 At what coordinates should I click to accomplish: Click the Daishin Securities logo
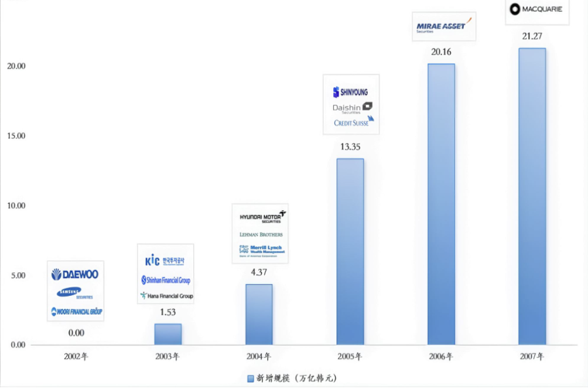click(x=353, y=108)
